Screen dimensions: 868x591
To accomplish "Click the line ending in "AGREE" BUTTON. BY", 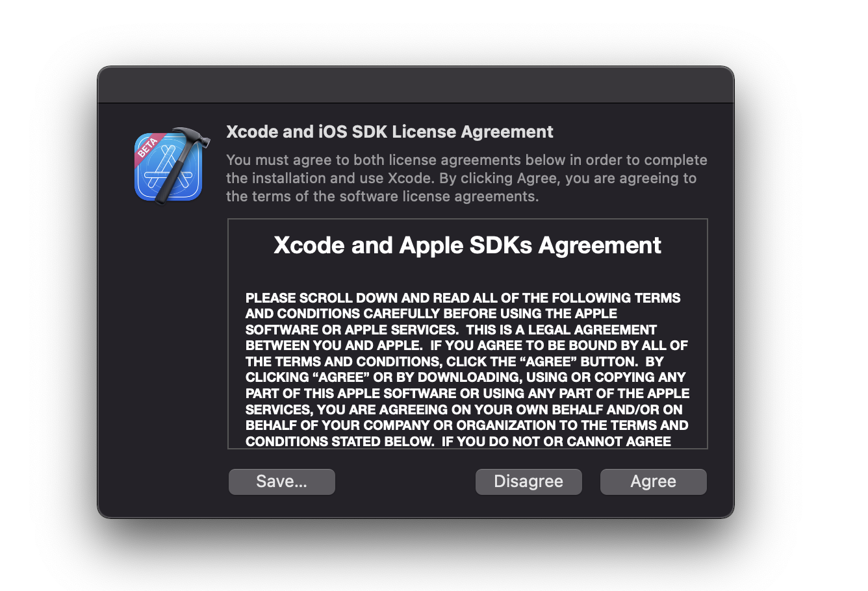I will pos(454,362).
